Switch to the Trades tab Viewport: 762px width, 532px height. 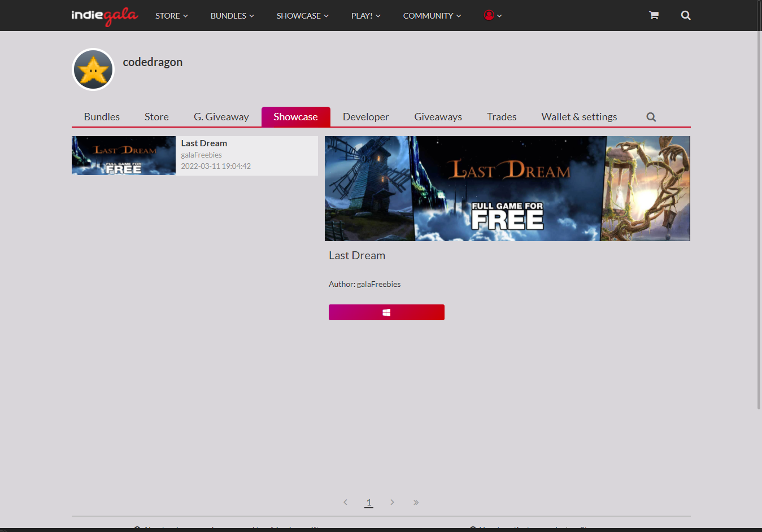click(502, 117)
